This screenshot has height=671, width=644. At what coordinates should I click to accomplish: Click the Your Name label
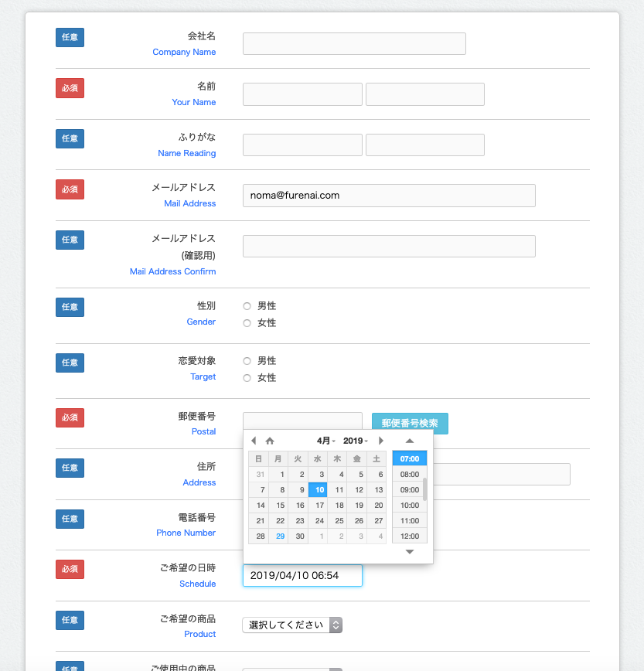[194, 102]
